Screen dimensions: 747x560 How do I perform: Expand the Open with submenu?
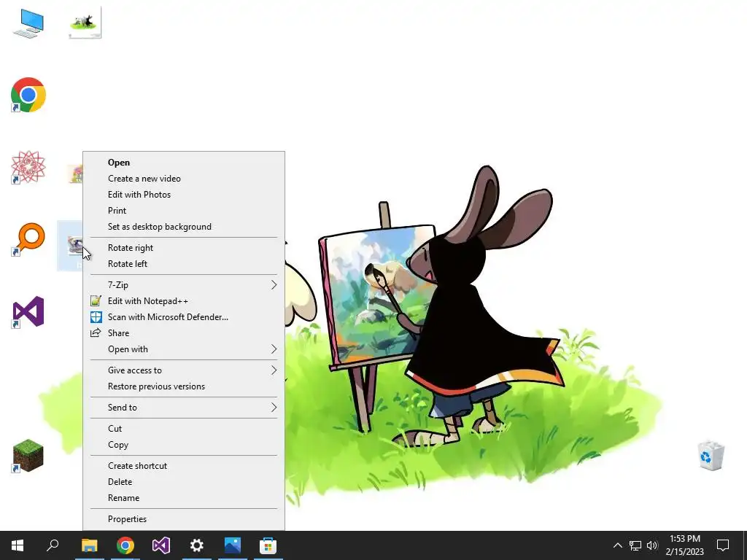[x=183, y=349]
